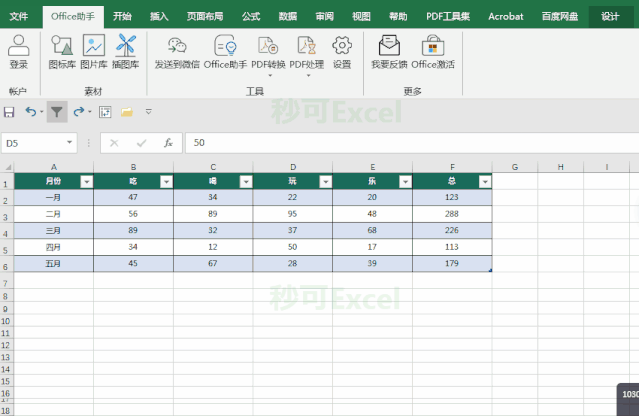Open file via the folder icon
The width and height of the screenshot is (639, 416).
click(x=127, y=112)
